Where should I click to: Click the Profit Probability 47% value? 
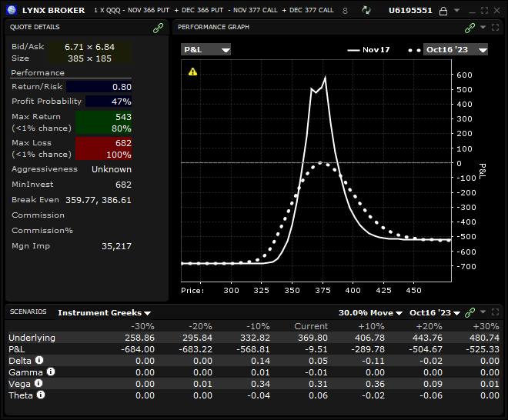pyautogui.click(x=109, y=102)
